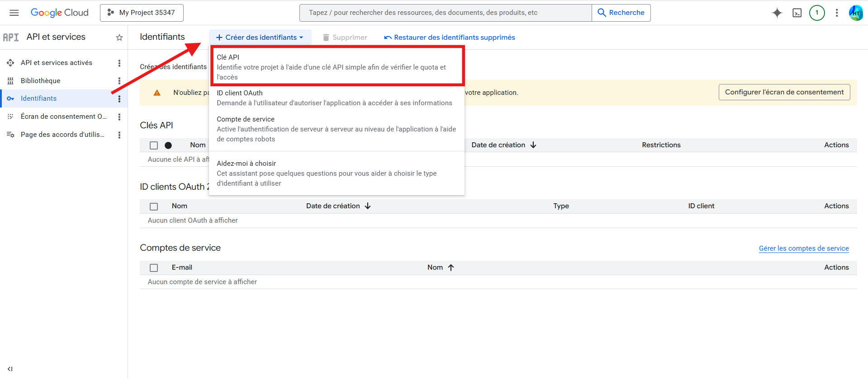Screen dimensions: 868x379
Task: Sort service accounts by Nom arrow
Action: pyautogui.click(x=451, y=267)
